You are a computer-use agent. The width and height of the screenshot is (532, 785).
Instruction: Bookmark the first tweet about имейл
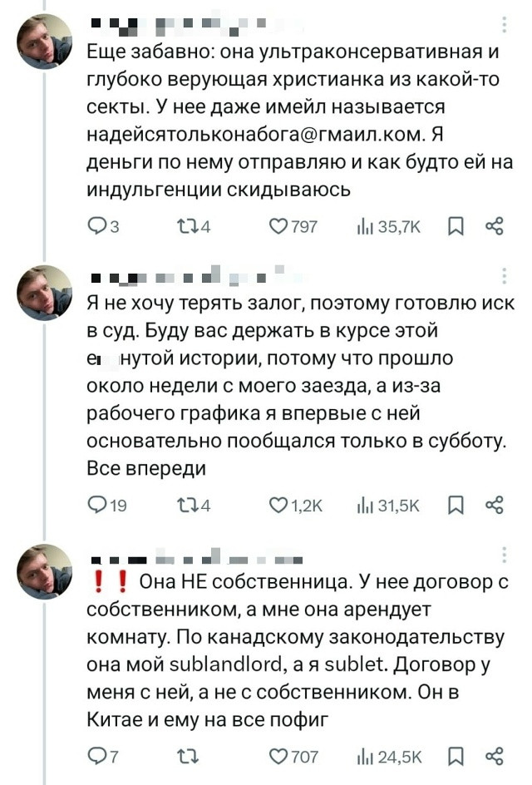[456, 226]
